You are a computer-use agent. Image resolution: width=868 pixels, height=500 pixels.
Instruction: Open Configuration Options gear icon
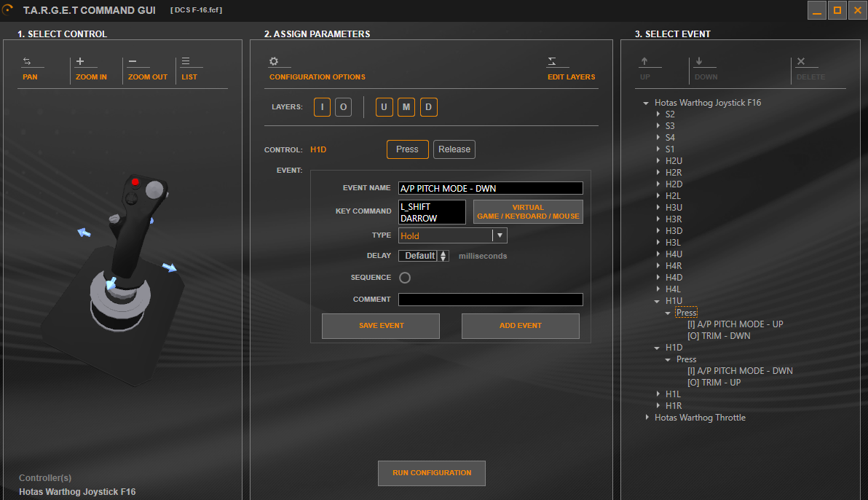click(x=274, y=61)
